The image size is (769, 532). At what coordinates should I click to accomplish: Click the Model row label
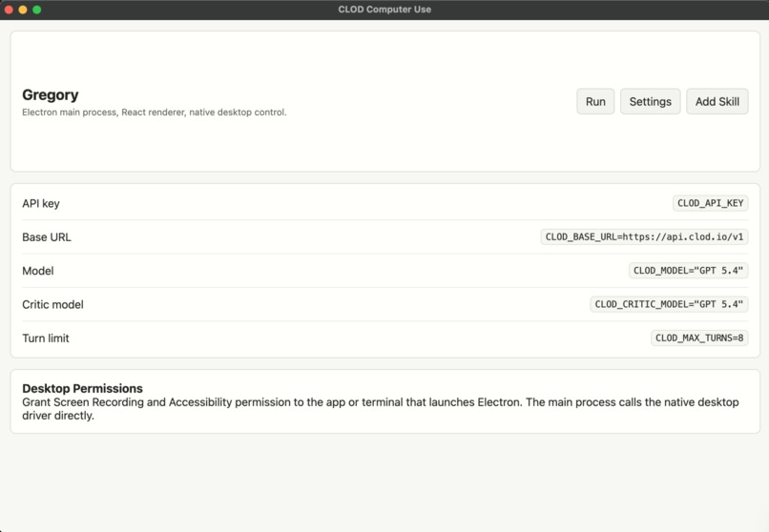pyautogui.click(x=38, y=271)
